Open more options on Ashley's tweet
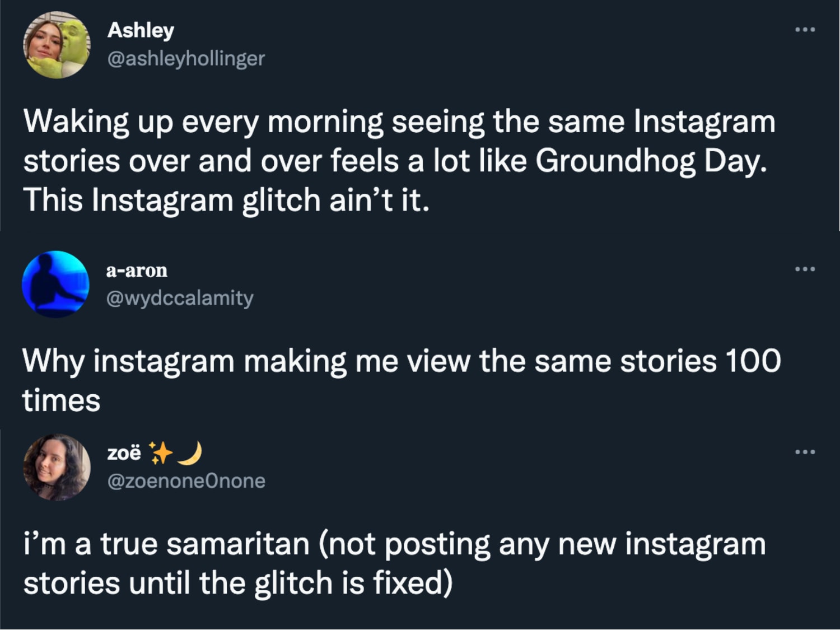The image size is (840, 630). point(805,30)
